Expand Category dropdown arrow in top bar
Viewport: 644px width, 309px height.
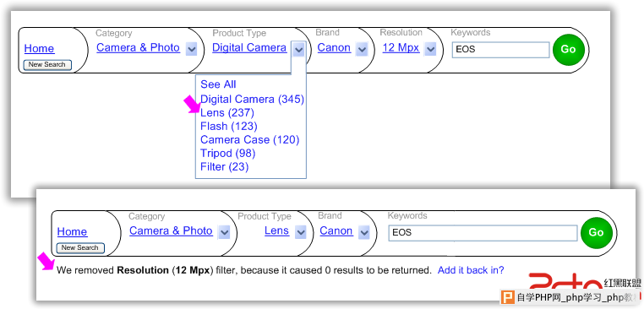point(191,50)
